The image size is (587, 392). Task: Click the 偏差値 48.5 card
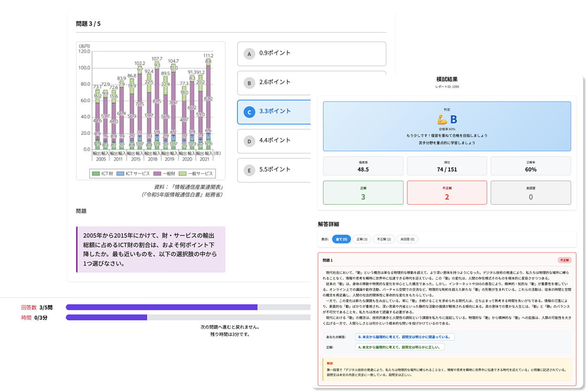363,166
